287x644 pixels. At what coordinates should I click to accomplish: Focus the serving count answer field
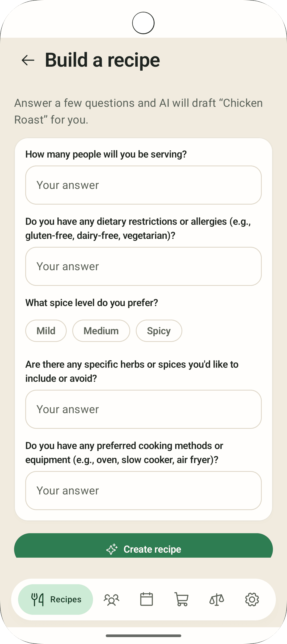coord(143,185)
